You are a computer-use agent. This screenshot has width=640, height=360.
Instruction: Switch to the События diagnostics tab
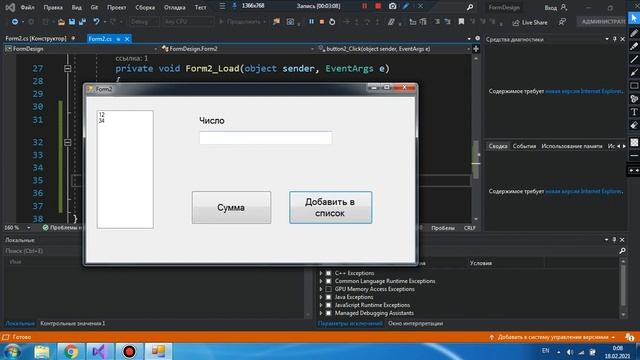[x=524, y=146]
